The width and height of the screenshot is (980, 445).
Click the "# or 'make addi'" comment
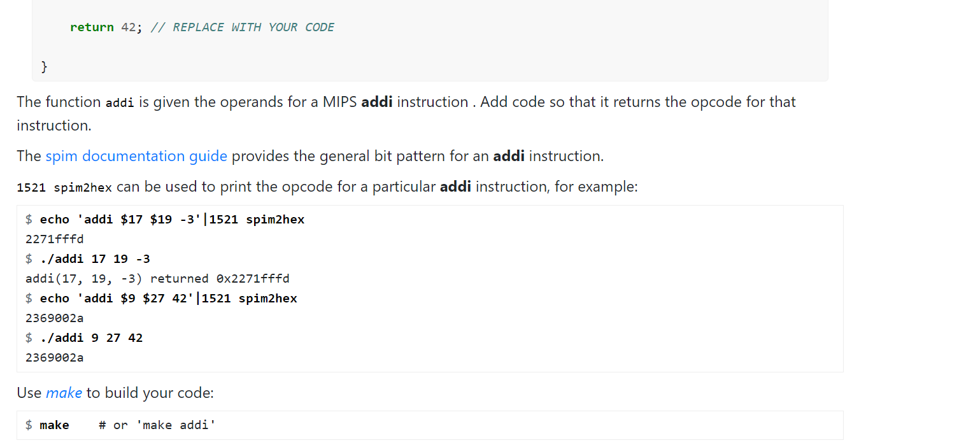[x=157, y=425]
